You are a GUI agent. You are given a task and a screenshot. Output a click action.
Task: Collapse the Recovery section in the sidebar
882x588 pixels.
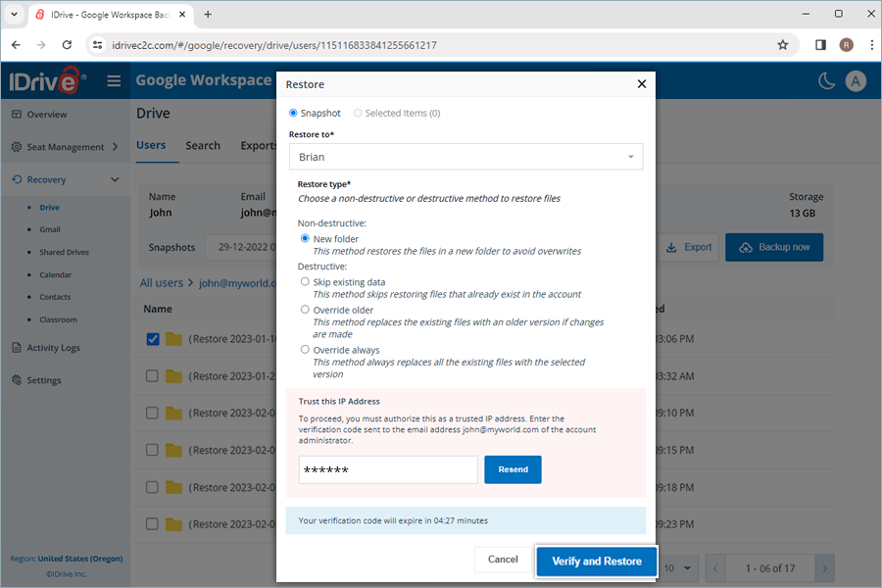(x=115, y=179)
